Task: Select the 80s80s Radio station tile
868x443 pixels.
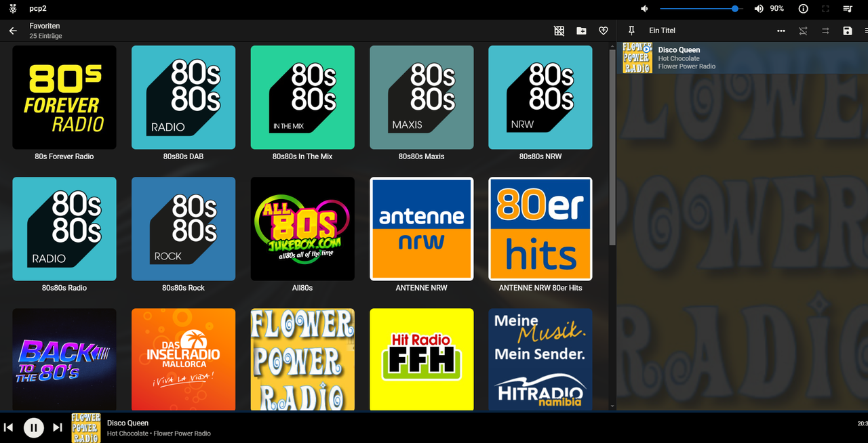Action: click(64, 229)
